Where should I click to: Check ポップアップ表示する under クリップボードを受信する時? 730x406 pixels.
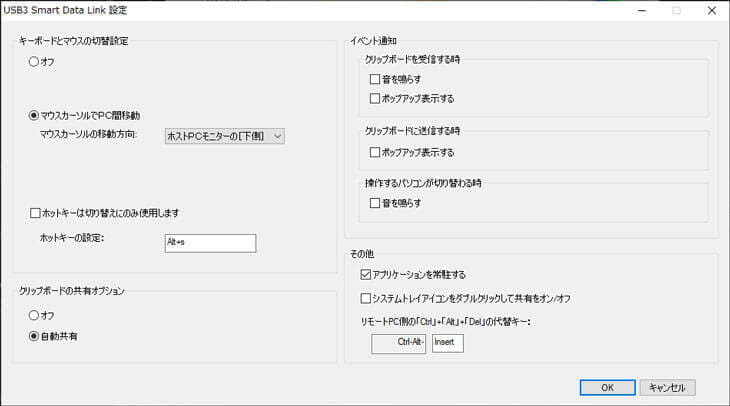(x=375, y=99)
